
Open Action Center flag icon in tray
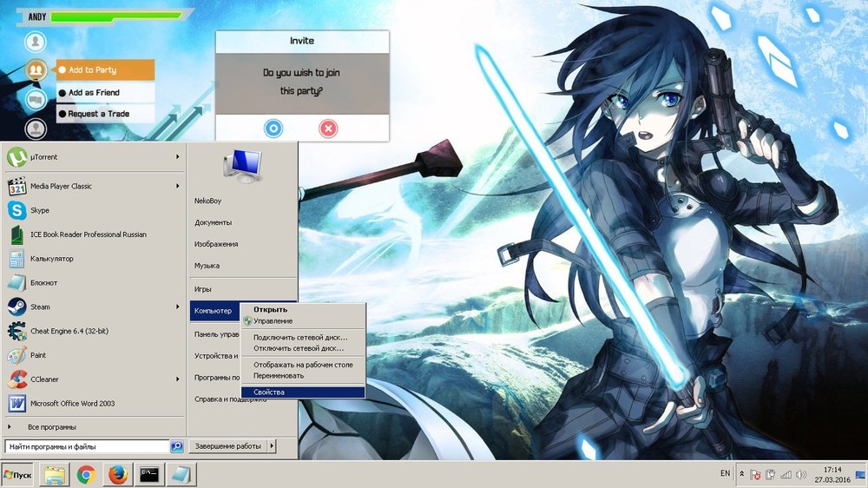[x=755, y=475]
